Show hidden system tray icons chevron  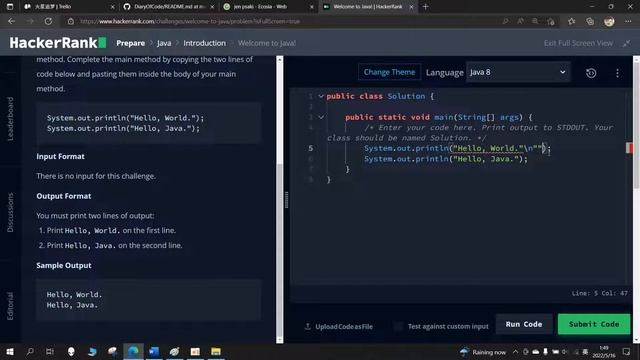tap(516, 351)
